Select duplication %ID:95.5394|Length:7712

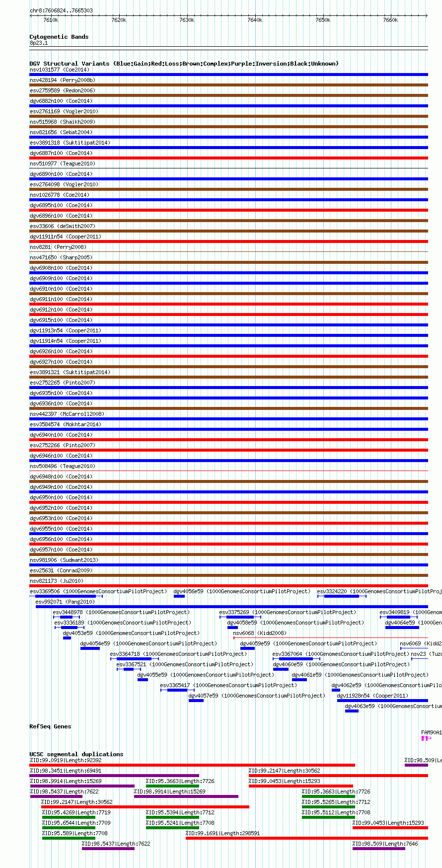pyautogui.click(x=180, y=812)
